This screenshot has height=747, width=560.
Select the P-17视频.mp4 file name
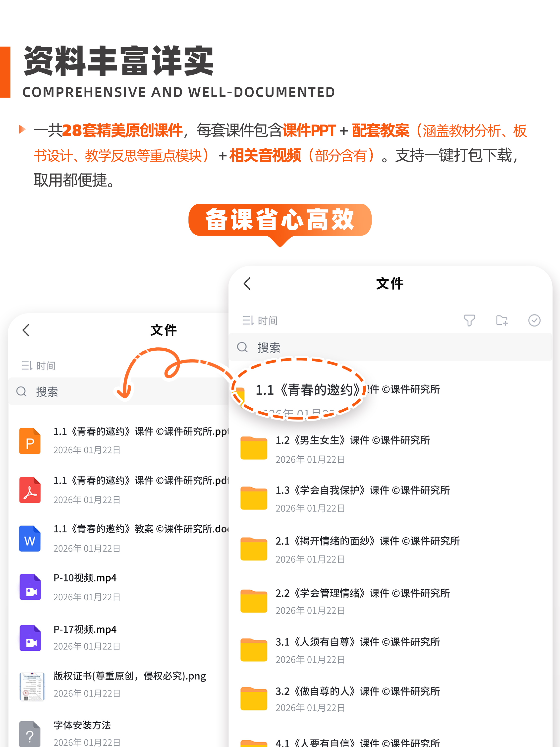tap(85, 629)
